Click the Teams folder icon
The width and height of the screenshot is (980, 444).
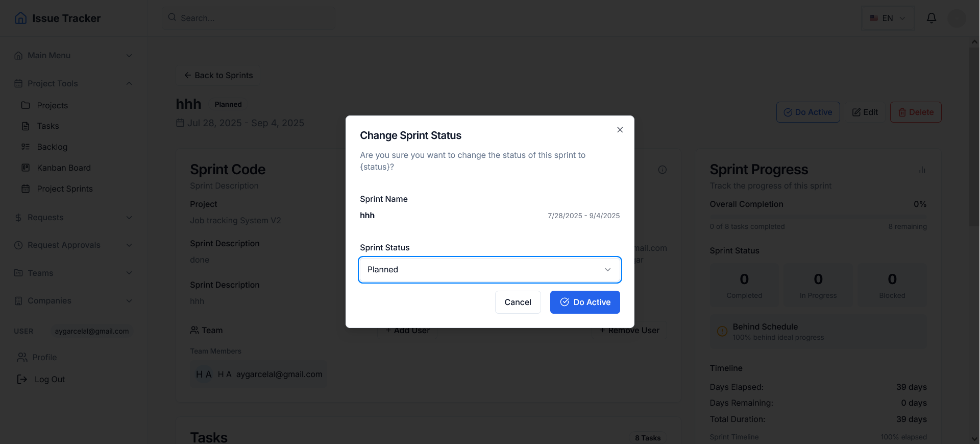point(18,273)
